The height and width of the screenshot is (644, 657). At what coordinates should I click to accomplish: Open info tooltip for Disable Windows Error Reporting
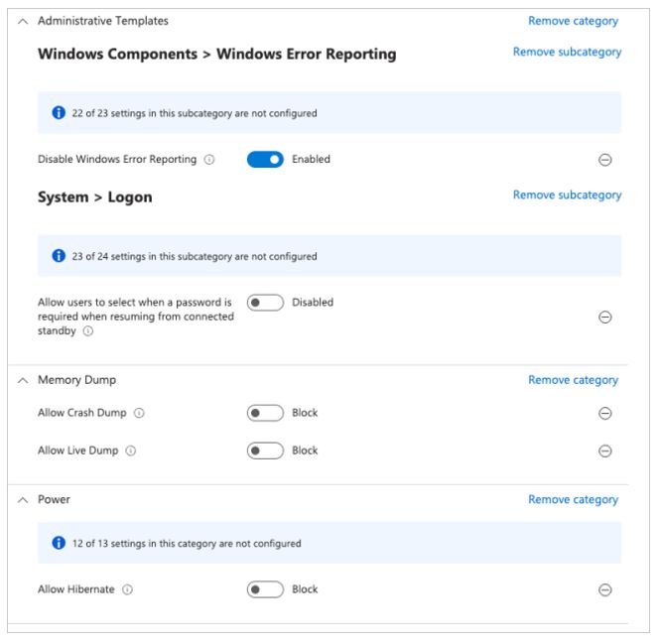(209, 160)
